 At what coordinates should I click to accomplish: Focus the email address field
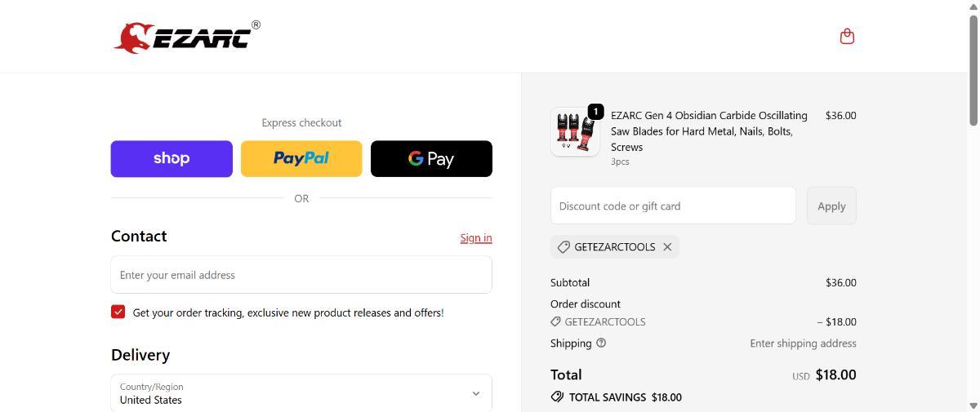[301, 275]
